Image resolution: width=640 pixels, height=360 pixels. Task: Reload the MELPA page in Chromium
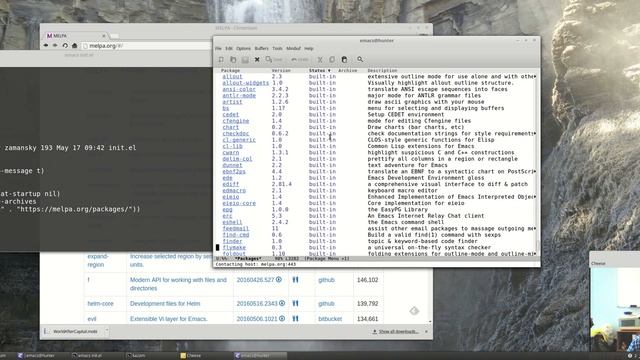(x=65, y=46)
